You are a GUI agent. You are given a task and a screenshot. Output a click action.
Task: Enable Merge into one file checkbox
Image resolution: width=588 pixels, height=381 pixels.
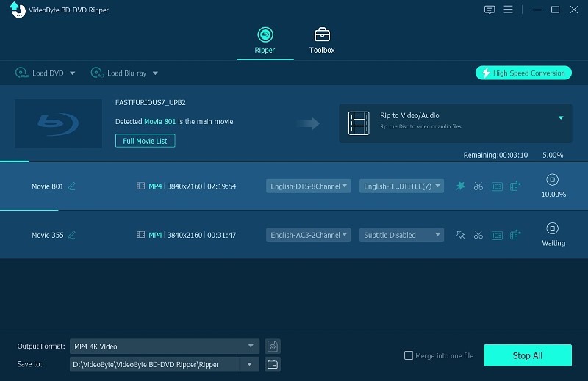point(409,356)
